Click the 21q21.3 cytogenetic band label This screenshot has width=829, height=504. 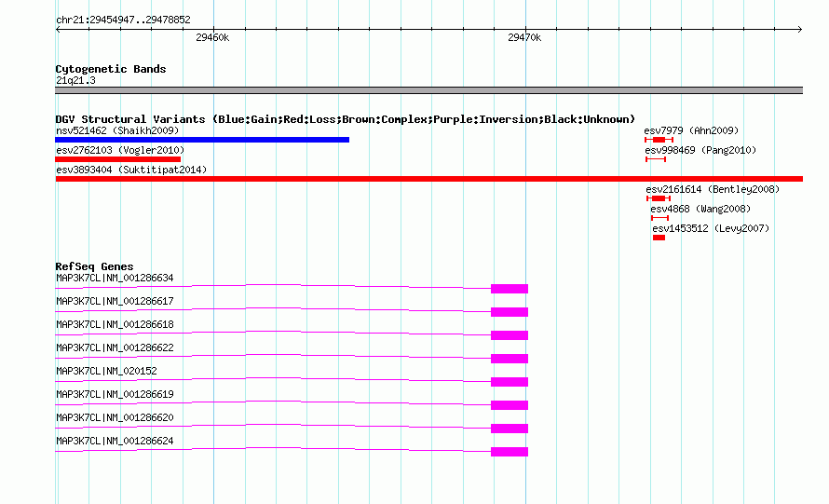(75, 80)
